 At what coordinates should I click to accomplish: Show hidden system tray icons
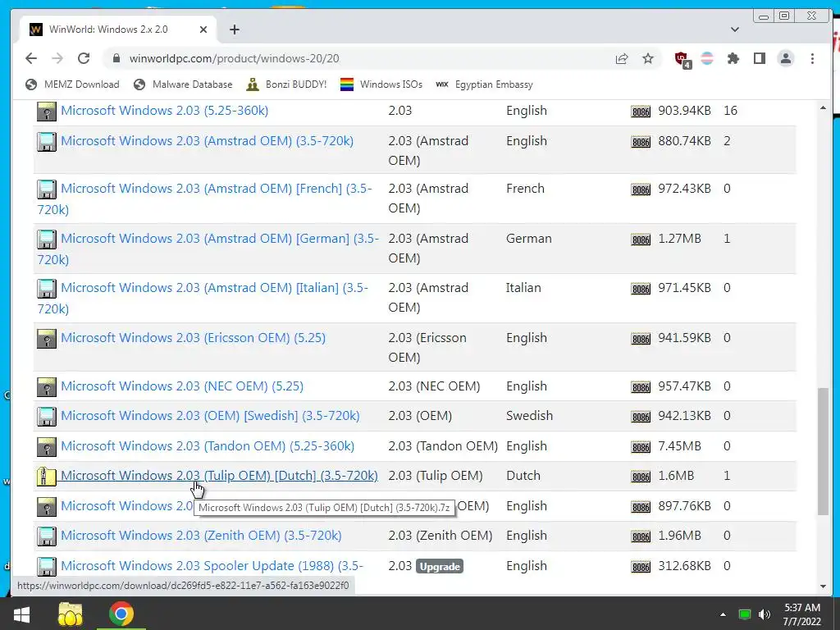pyautogui.click(x=723, y=614)
